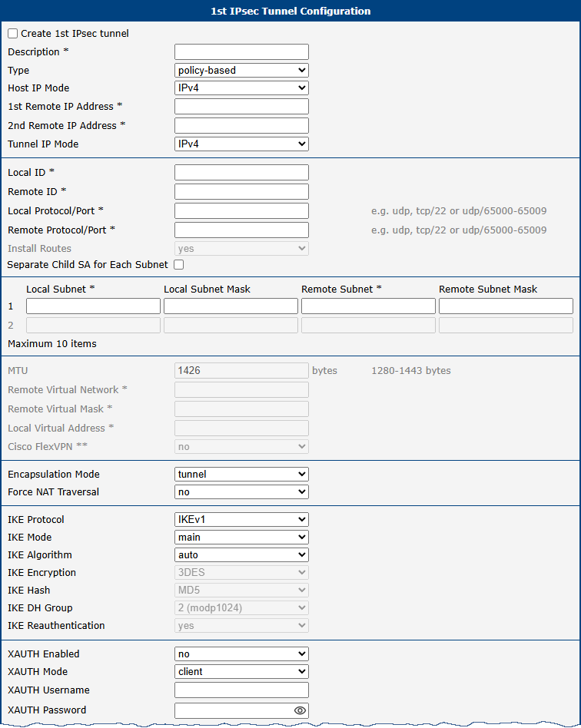Viewport: 581px width, 728px height.
Task: Focus the XAUTH Username field
Action: 241,690
